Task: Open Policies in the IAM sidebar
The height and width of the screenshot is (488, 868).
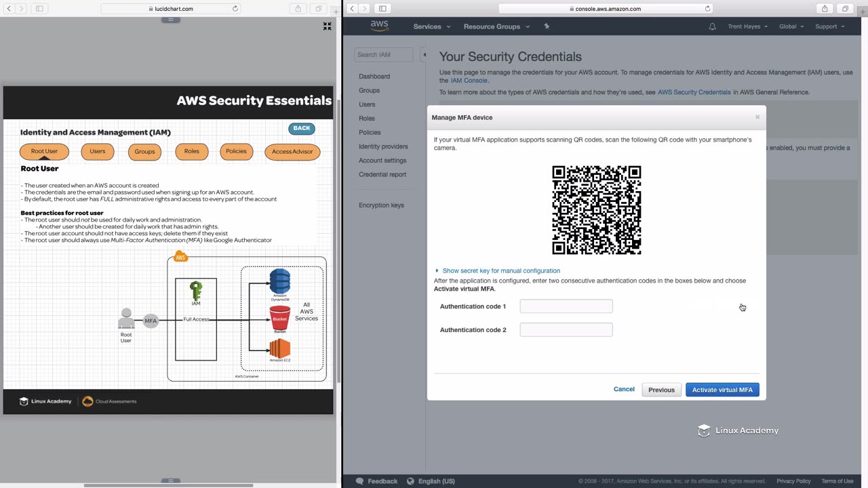Action: (370, 132)
